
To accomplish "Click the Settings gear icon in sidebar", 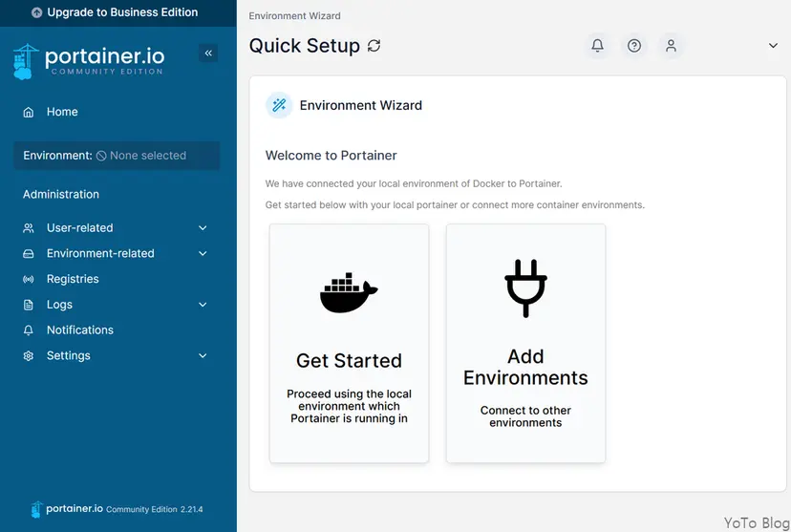I will 29,356.
